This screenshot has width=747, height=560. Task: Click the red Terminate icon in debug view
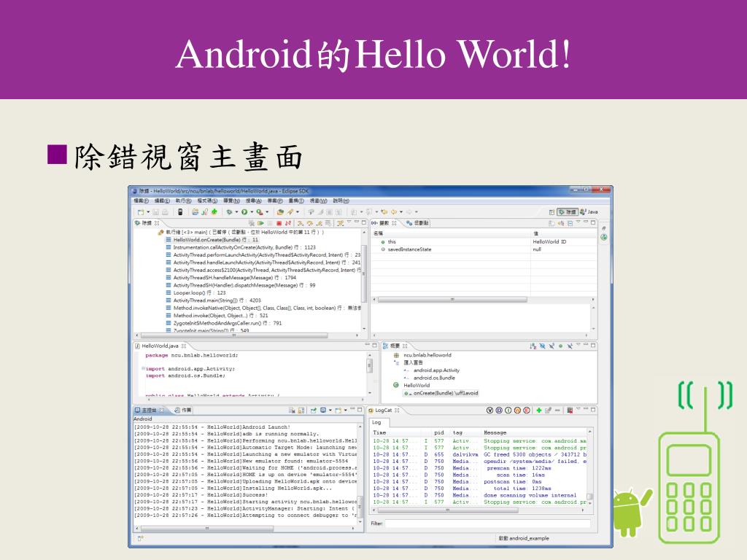point(279,223)
